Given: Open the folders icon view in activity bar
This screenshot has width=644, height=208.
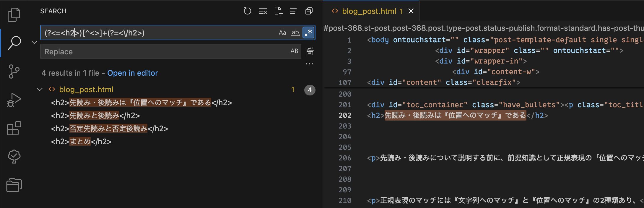Looking at the screenshot, I should 14,185.
